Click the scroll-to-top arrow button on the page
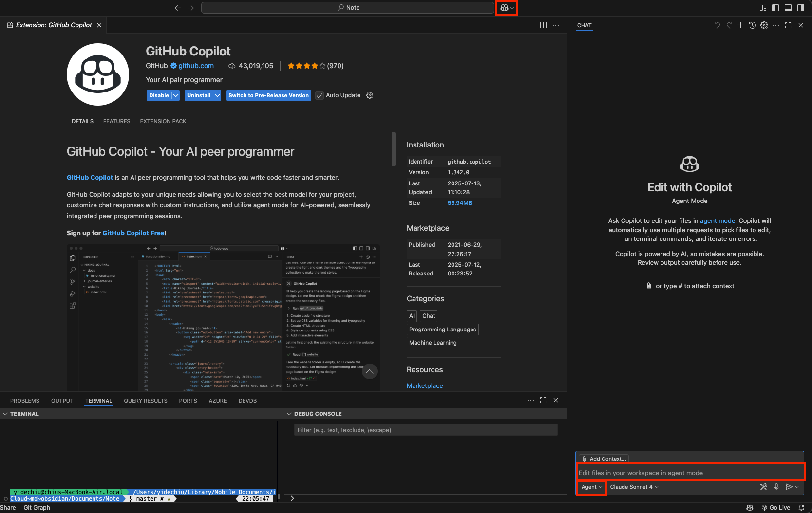 point(370,371)
